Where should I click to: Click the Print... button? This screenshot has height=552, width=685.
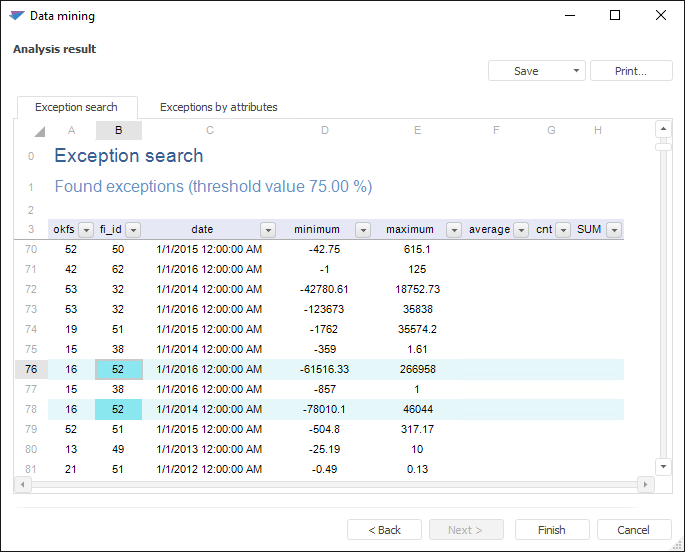coord(630,71)
